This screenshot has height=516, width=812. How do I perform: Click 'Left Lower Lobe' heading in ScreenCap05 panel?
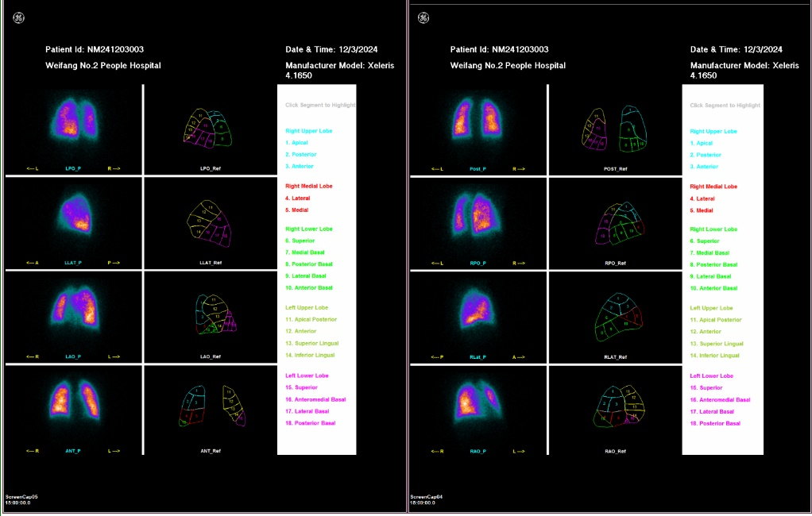pos(307,375)
